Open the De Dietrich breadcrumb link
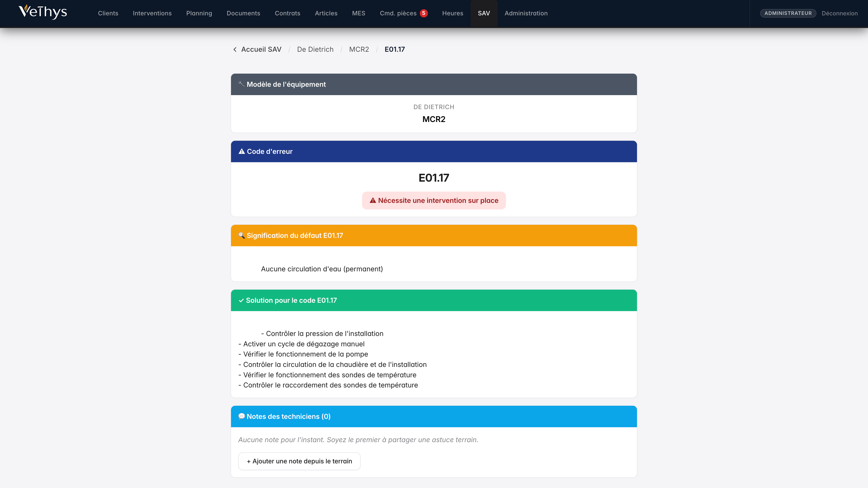Screen dimensions: 868x488 [315, 49]
